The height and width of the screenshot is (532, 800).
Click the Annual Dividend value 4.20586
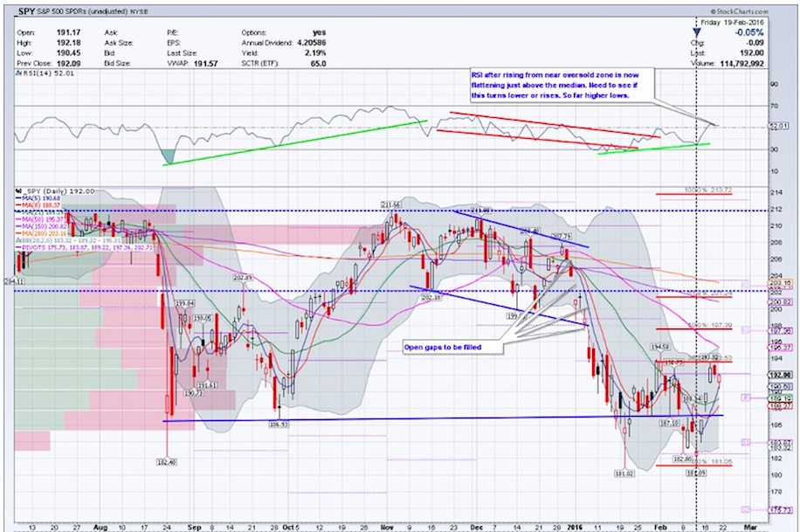point(310,43)
